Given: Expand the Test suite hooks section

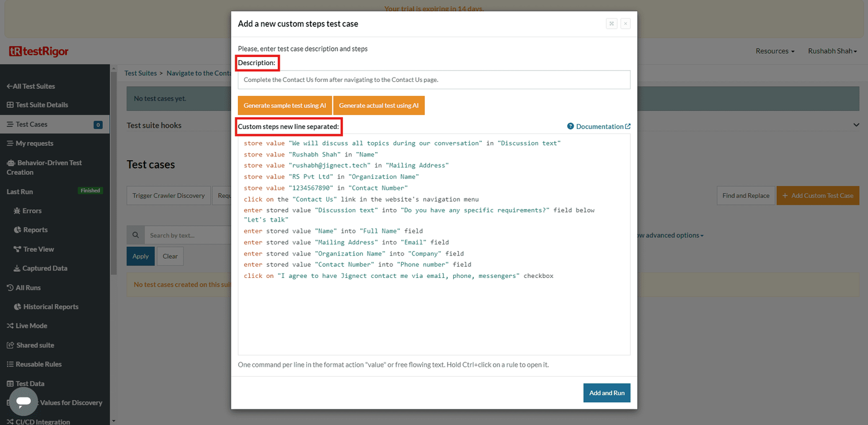Looking at the screenshot, I should (x=856, y=125).
